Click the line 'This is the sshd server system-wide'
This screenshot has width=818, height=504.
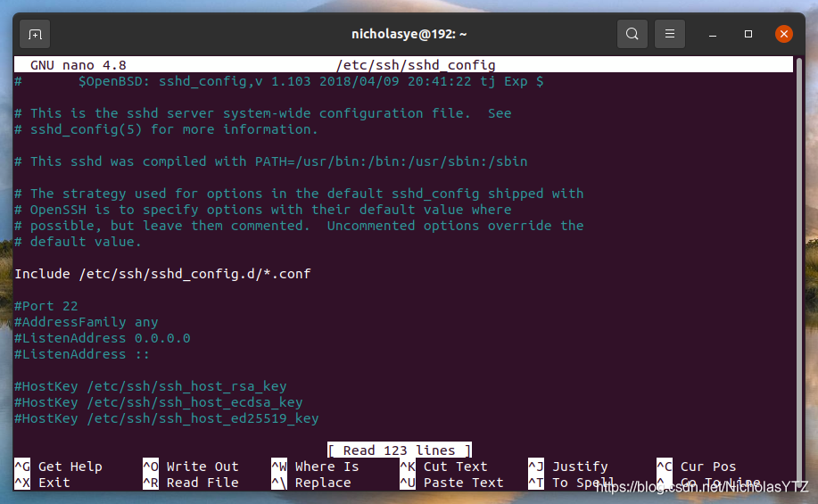coord(263,113)
